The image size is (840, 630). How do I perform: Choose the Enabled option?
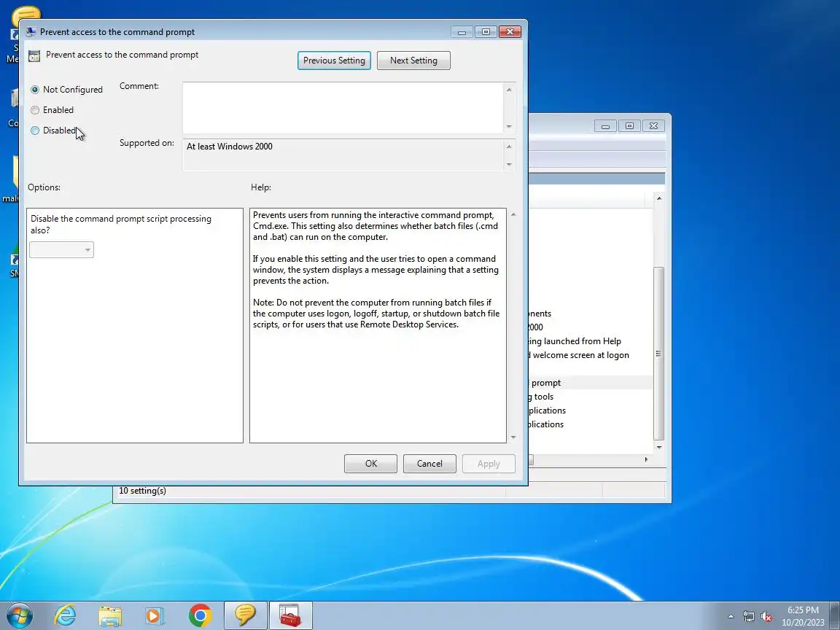[35, 110]
